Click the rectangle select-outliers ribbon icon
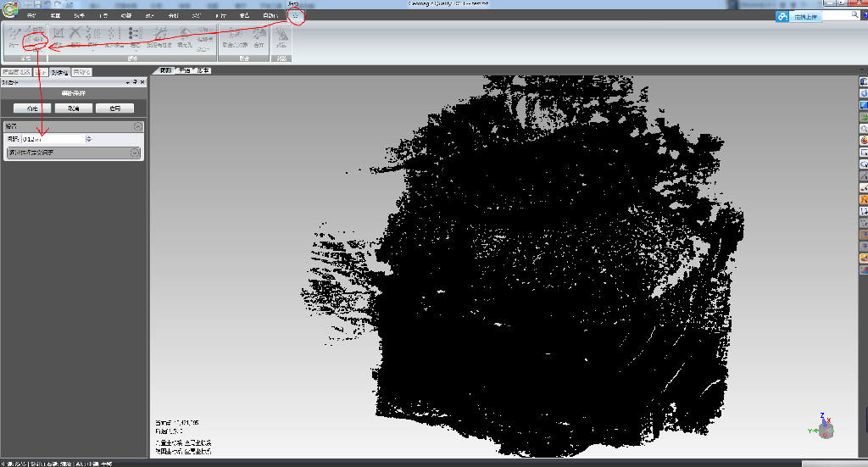Viewport: 868px width, 467px height. [58, 36]
